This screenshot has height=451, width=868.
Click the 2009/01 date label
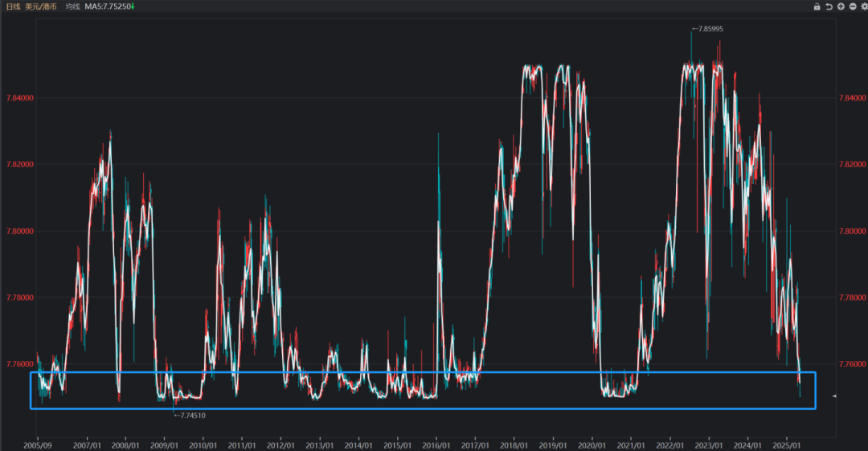click(x=164, y=445)
